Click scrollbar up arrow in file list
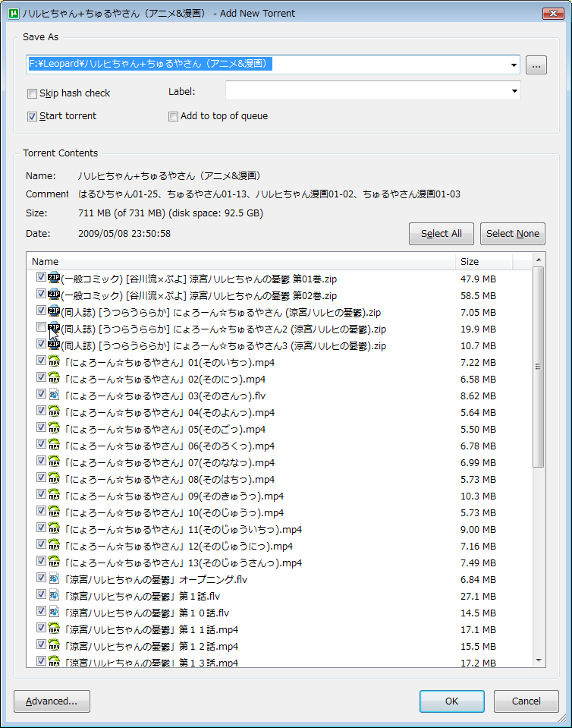 click(x=538, y=260)
